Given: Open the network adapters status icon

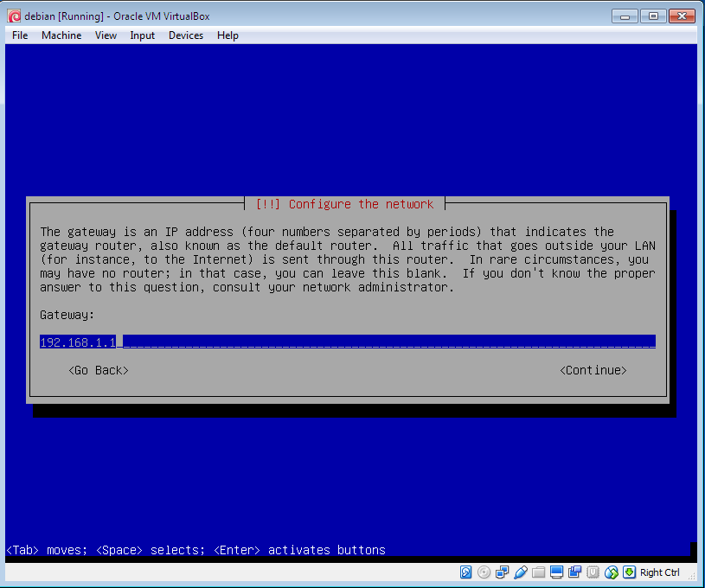Looking at the screenshot, I should 502,572.
